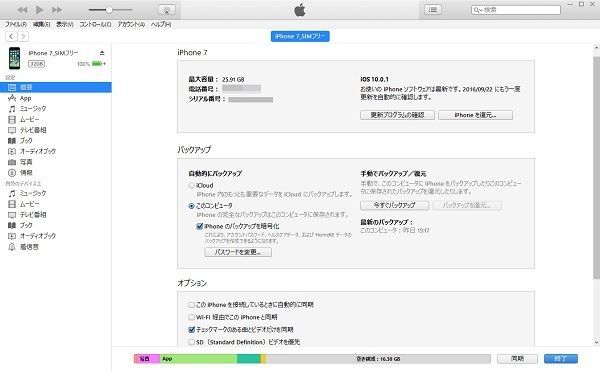Click the 最大容量 25.91 GB text
600x371 pixels.
pos(216,80)
